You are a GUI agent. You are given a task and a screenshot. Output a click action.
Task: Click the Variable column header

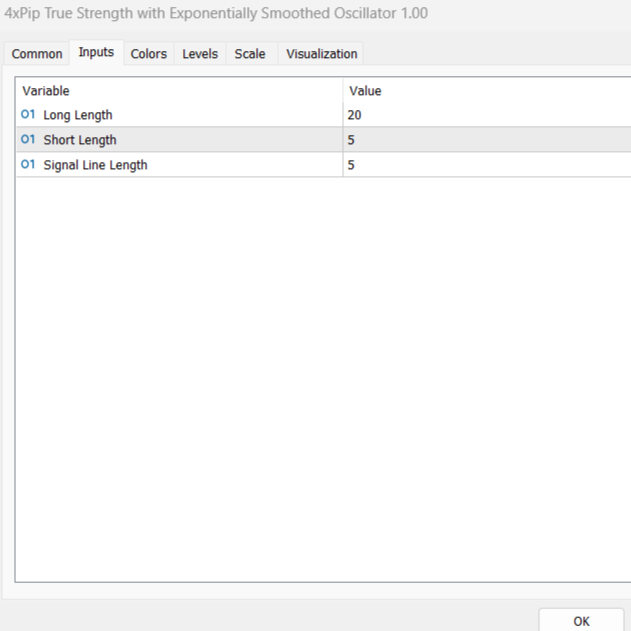pos(46,91)
